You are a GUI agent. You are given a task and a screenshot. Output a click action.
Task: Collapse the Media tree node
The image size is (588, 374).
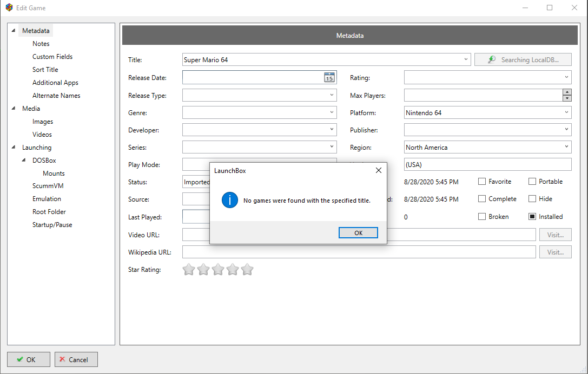click(x=14, y=108)
